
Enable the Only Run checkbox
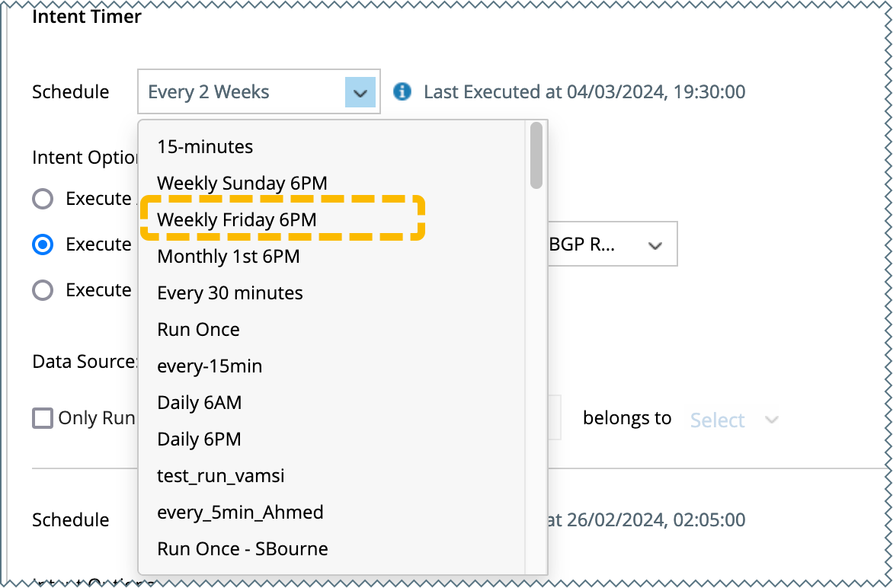pyautogui.click(x=43, y=418)
